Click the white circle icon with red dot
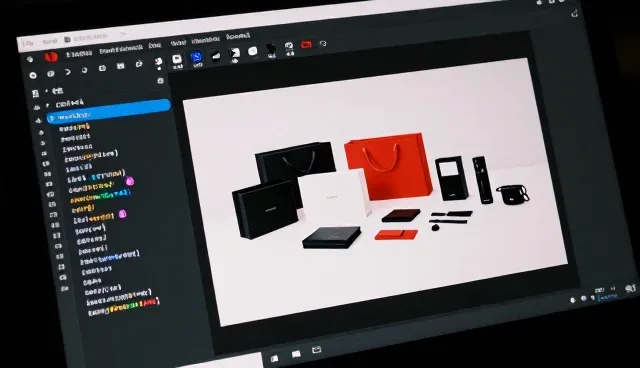This screenshot has width=640, height=368. coord(158,62)
